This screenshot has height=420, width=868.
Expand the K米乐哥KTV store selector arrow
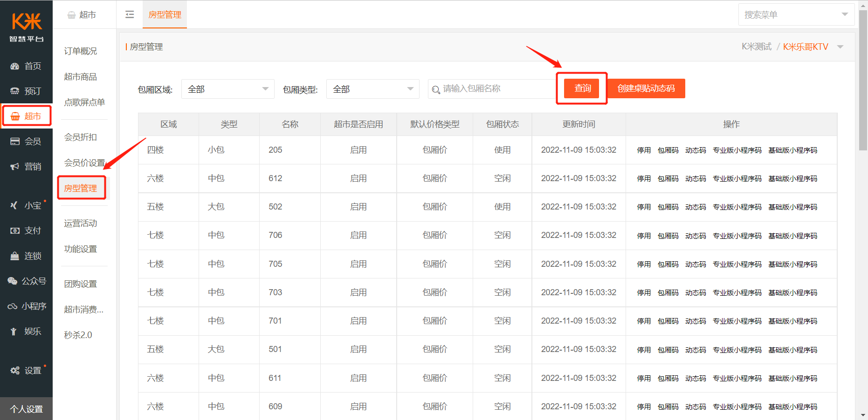tap(840, 47)
